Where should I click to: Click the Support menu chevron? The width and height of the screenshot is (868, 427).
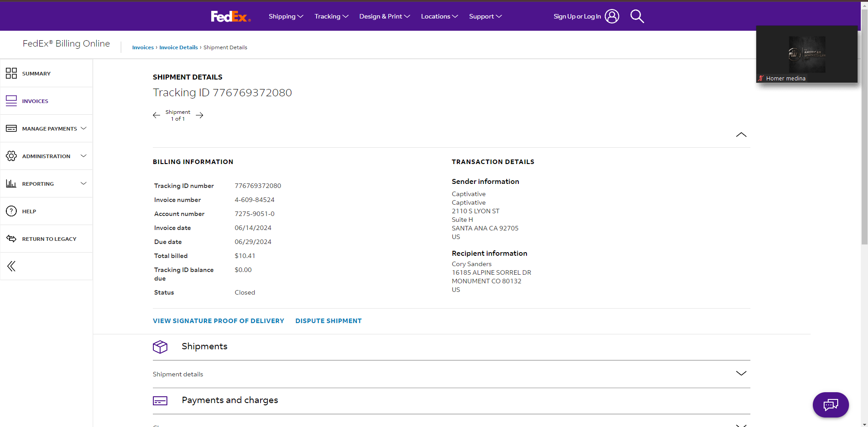pos(499,16)
